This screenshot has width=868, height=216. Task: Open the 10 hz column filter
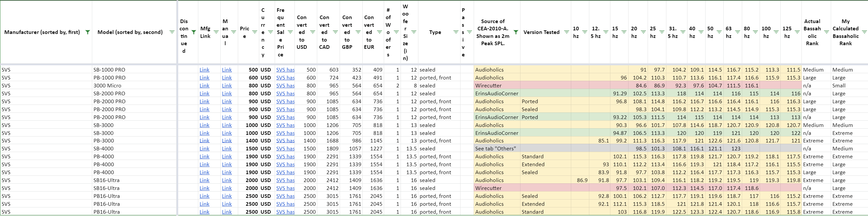point(585,32)
